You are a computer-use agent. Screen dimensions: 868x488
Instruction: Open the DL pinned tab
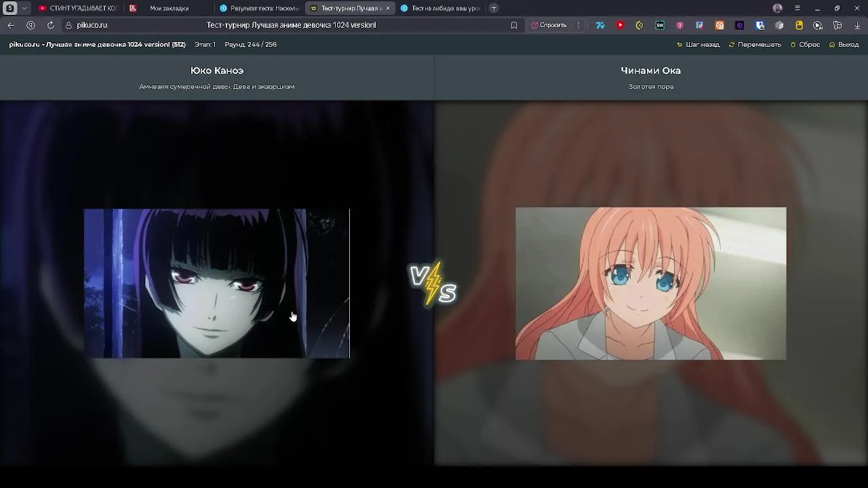(x=133, y=8)
